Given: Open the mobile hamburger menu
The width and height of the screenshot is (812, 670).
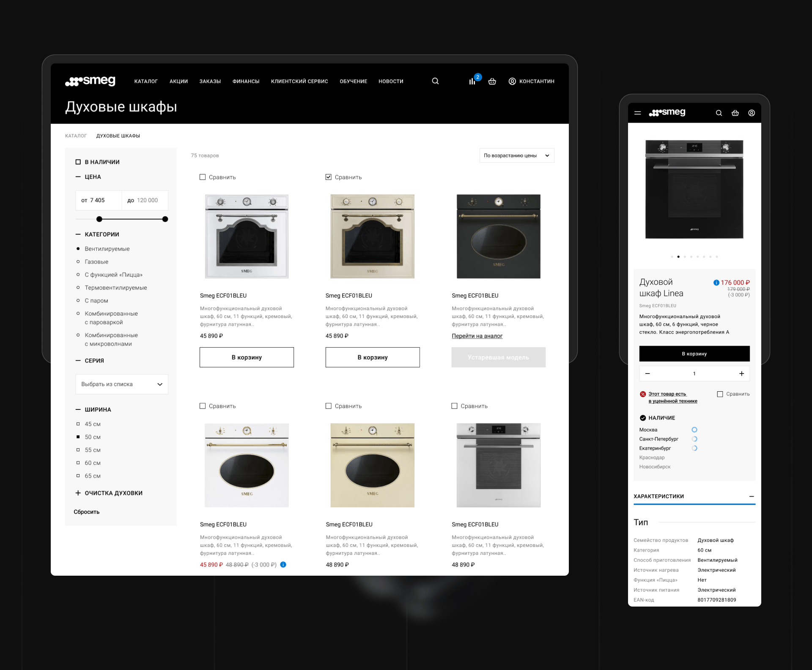Looking at the screenshot, I should click(x=637, y=113).
